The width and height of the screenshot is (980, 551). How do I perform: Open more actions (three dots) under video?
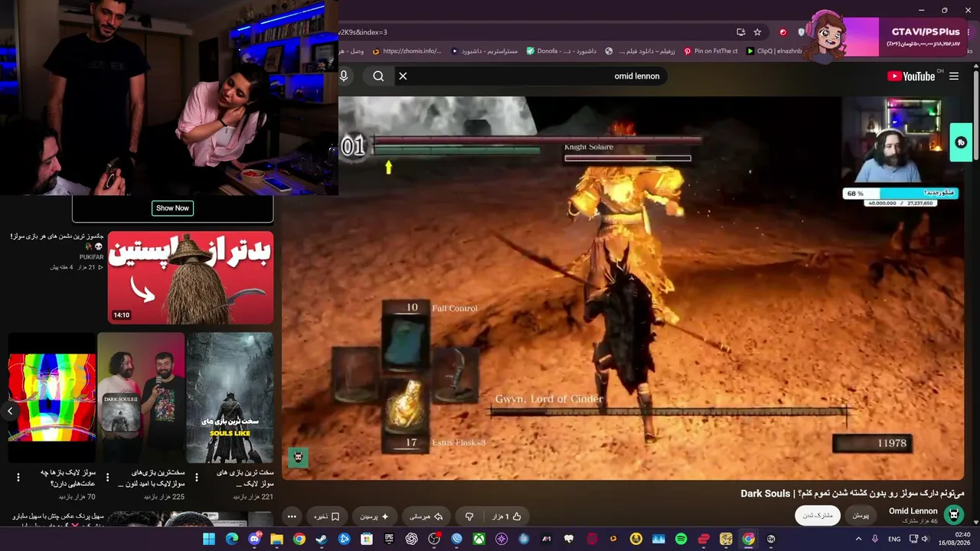coord(292,517)
